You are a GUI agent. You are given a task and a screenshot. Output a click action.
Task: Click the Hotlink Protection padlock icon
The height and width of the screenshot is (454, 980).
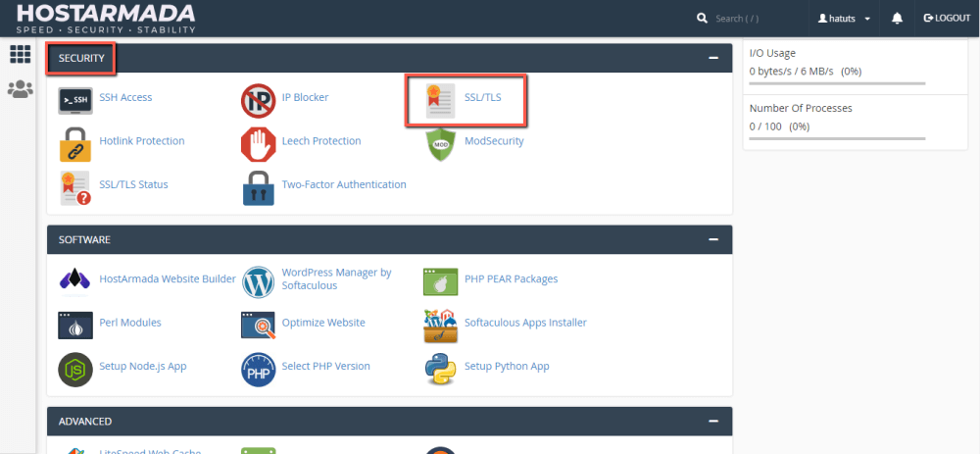75,144
